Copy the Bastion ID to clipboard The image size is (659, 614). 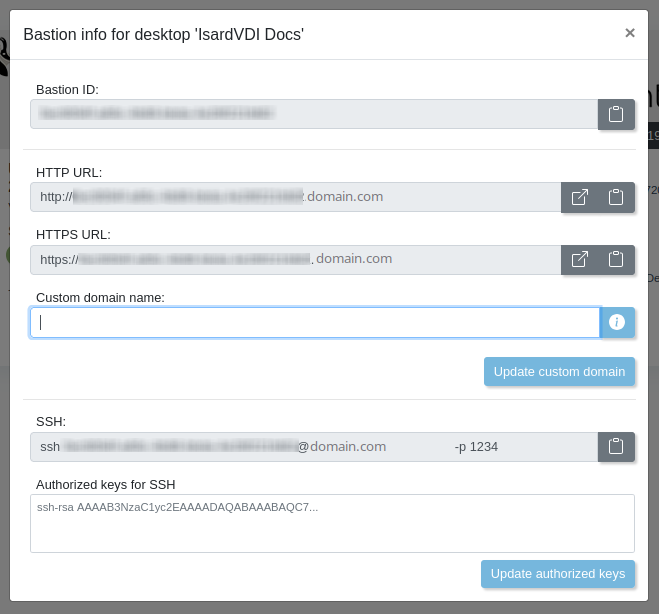coord(616,114)
